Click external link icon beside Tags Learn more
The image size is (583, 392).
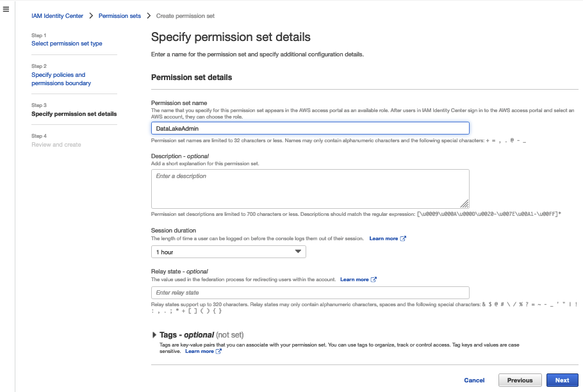pyautogui.click(x=219, y=351)
